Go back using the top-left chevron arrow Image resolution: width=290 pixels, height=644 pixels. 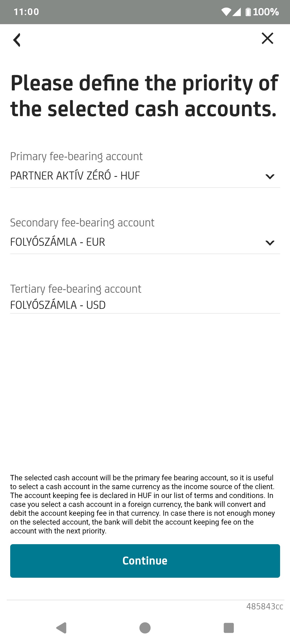[17, 40]
